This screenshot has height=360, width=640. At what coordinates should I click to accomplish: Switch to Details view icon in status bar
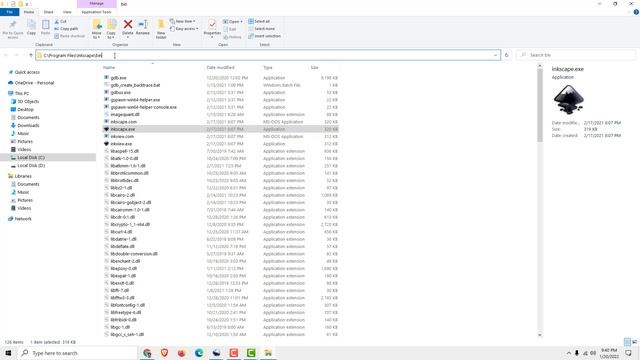click(627, 342)
